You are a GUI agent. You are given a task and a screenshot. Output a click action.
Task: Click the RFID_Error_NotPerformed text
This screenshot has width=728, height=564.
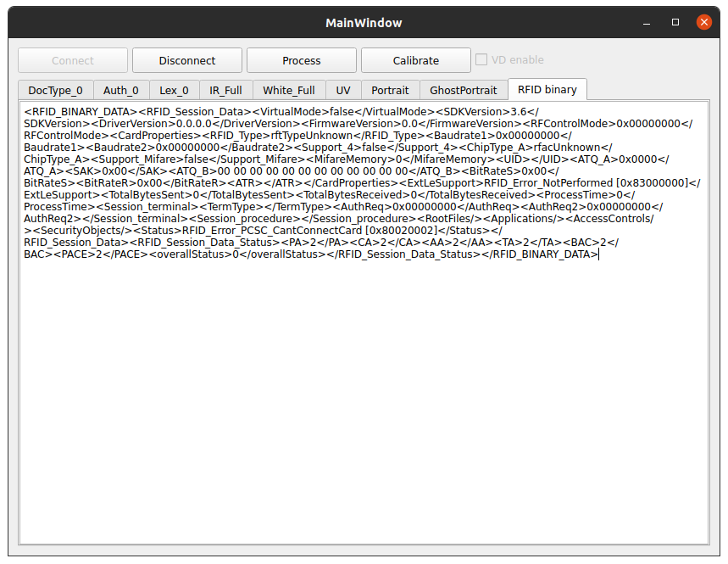point(548,183)
